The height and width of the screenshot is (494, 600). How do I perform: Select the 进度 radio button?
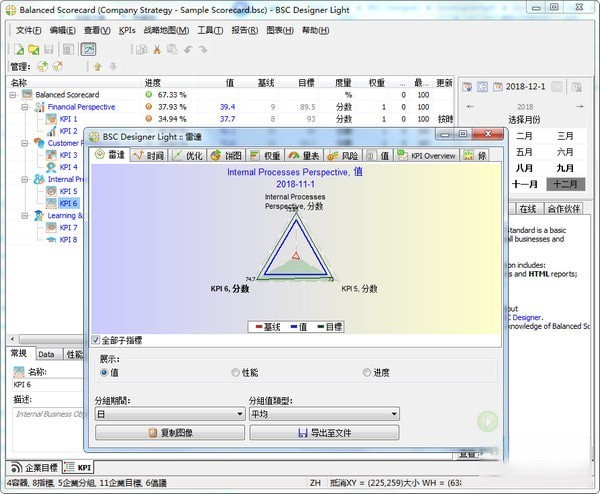(x=367, y=372)
